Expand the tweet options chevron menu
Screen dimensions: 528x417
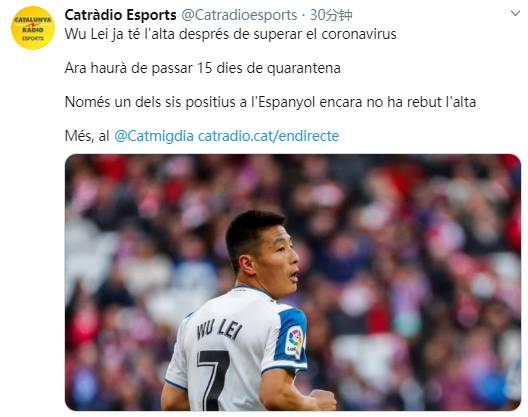(515, 13)
